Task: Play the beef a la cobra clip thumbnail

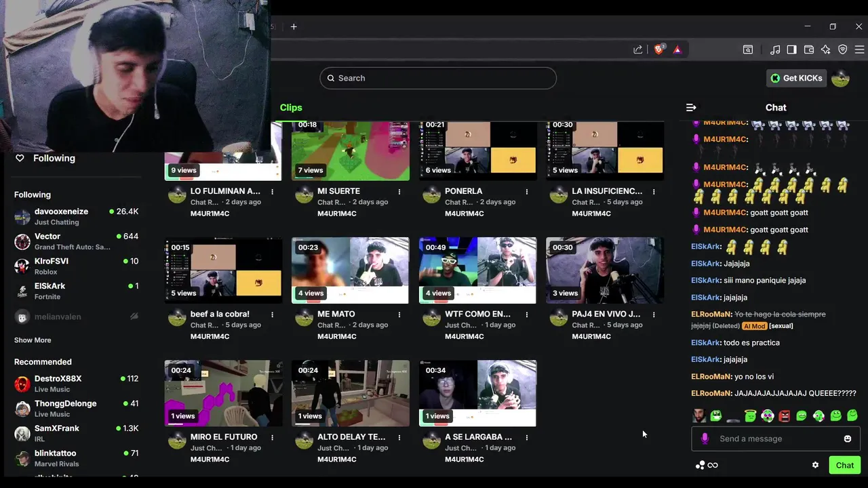Action: (223, 270)
